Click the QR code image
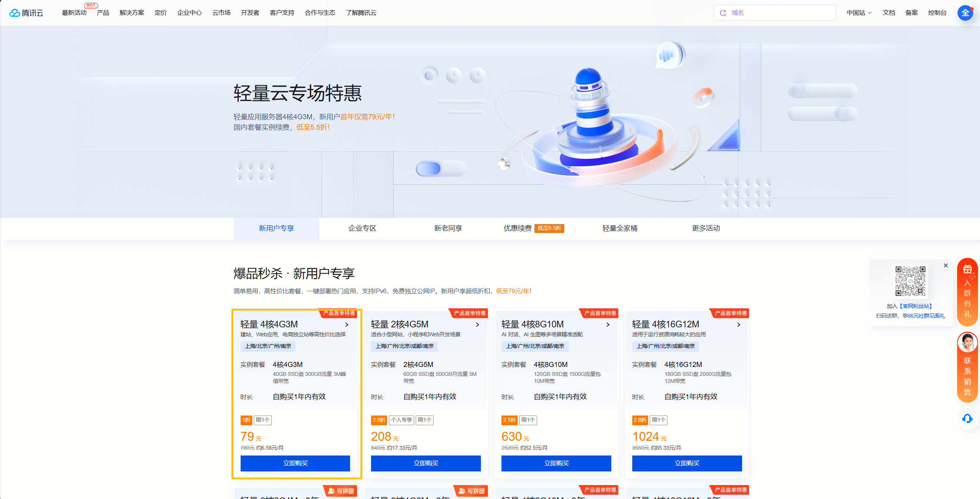980x499 pixels. (910, 281)
